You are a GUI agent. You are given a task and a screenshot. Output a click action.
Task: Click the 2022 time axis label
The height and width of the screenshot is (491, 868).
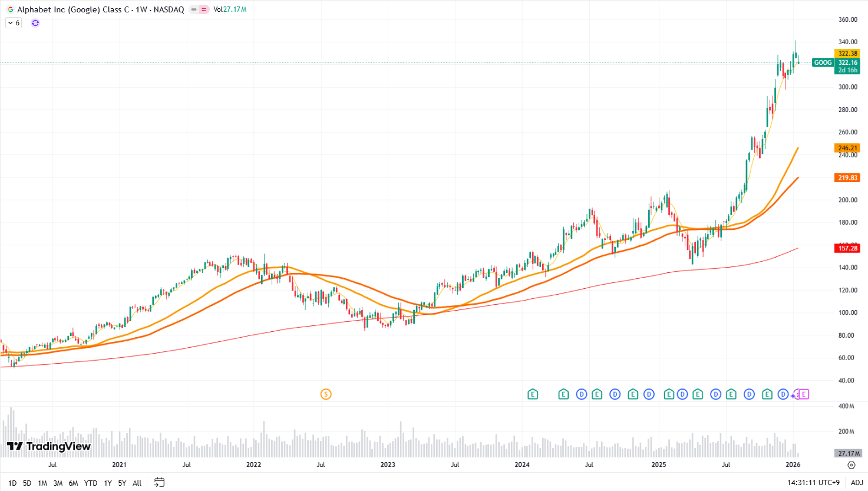[x=254, y=464]
